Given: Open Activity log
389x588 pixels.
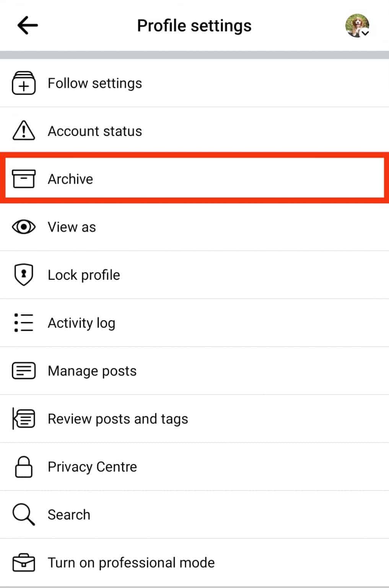Looking at the screenshot, I should [81, 323].
